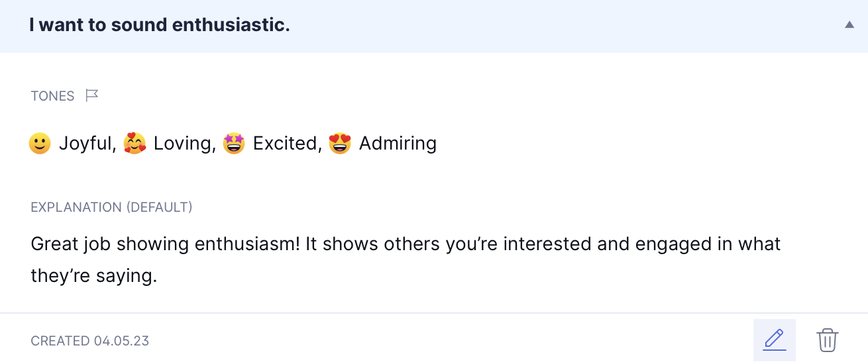Click the TONES section label
The width and height of the screenshot is (868, 364).
pyautogui.click(x=52, y=96)
